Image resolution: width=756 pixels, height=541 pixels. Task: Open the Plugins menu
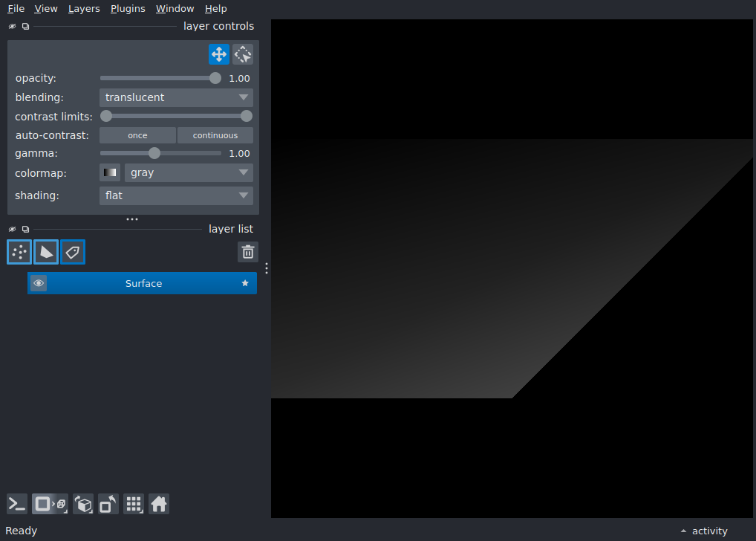click(x=128, y=9)
